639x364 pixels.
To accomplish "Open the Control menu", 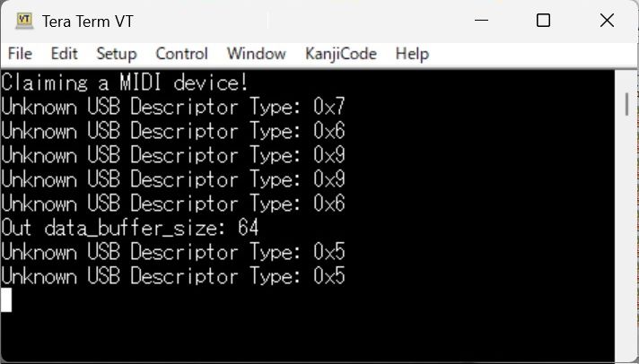I will [x=181, y=54].
